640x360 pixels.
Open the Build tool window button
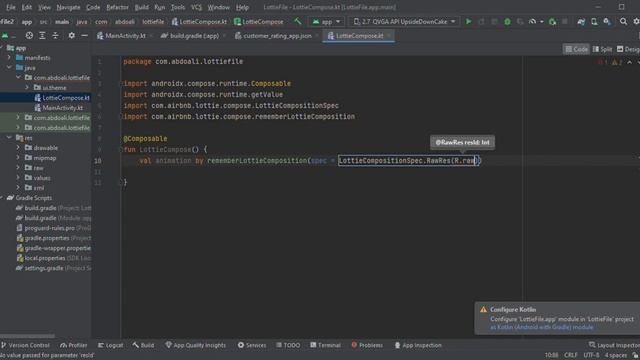143,345
